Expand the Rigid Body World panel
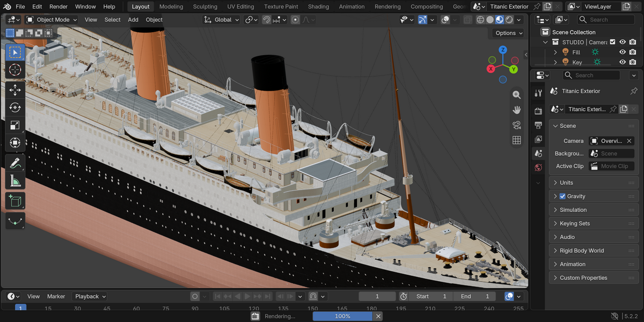Viewport: 644px width, 322px height. pyautogui.click(x=594, y=251)
